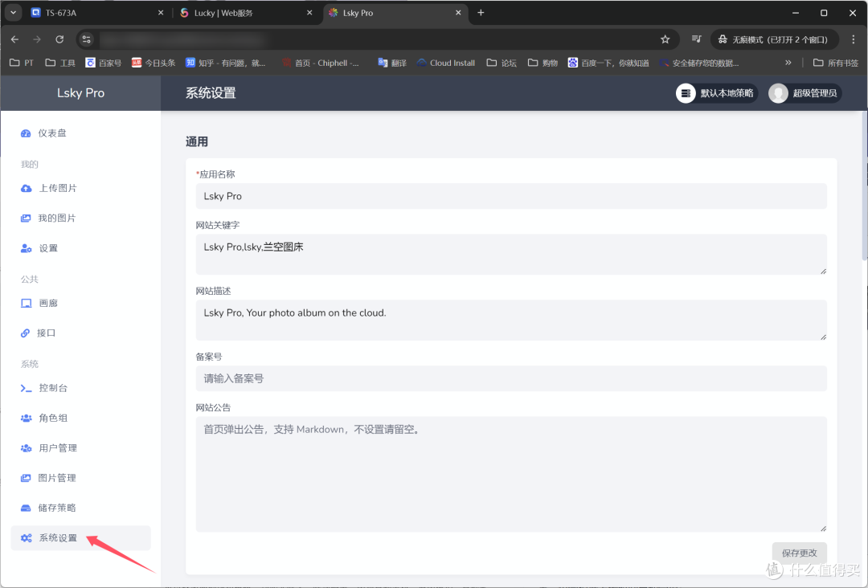
Task: Click the gears icon beside 系统设置
Action: (x=26, y=538)
